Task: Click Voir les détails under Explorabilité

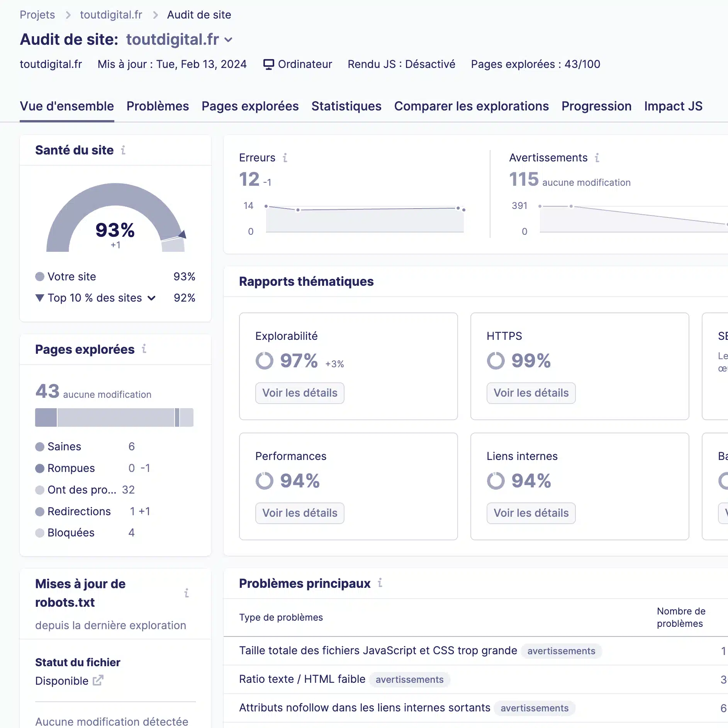Action: pos(300,393)
